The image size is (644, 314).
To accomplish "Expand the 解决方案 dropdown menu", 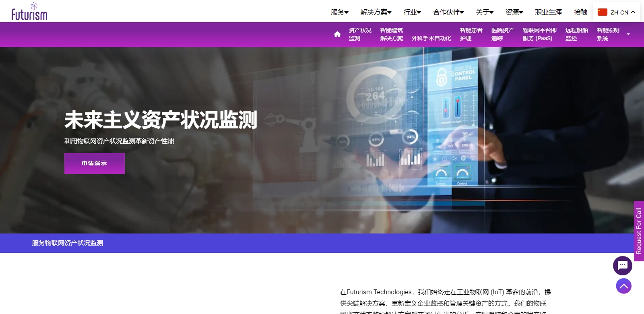I will [x=376, y=12].
